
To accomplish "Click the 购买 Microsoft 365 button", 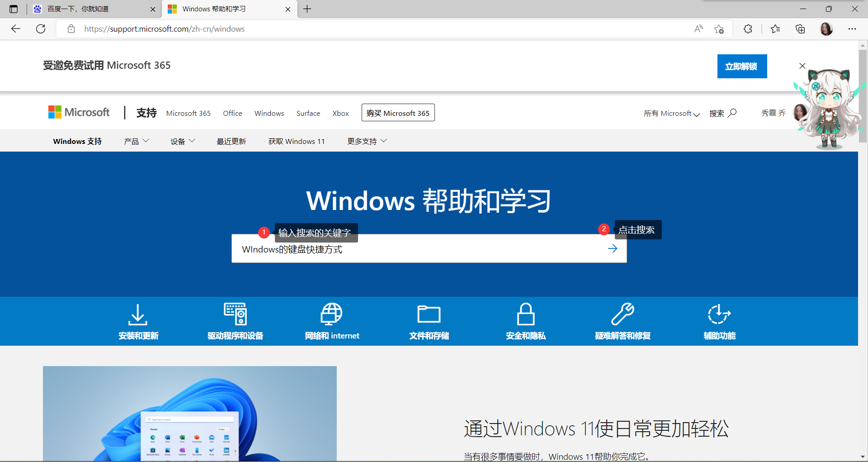I will 398,113.
